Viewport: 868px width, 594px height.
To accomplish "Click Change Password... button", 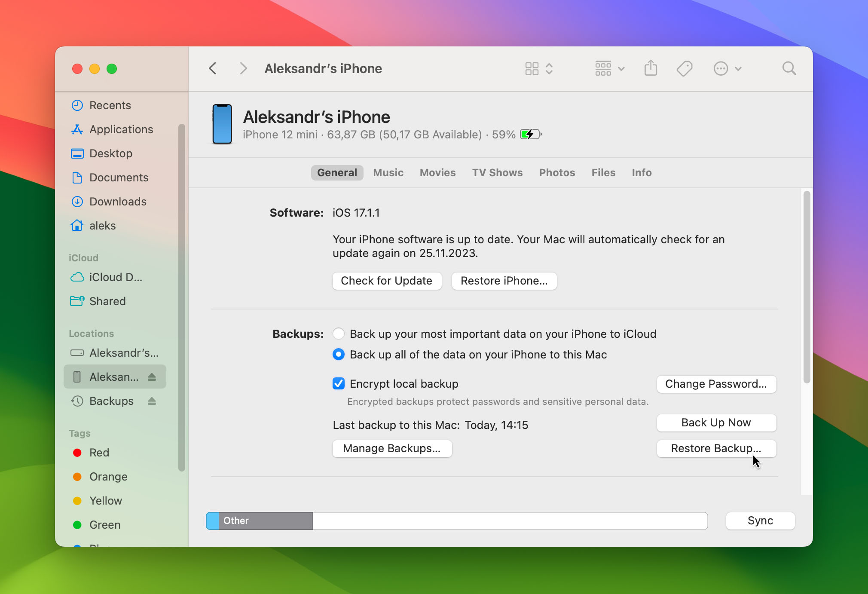I will pos(716,384).
